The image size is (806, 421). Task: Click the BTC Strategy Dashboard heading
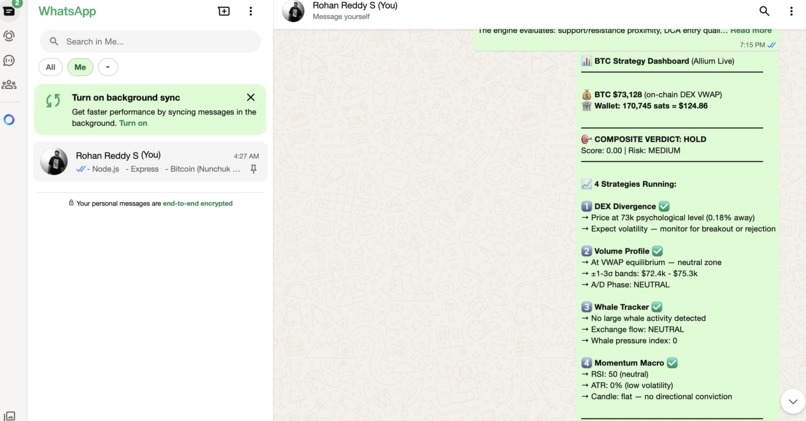(x=642, y=61)
